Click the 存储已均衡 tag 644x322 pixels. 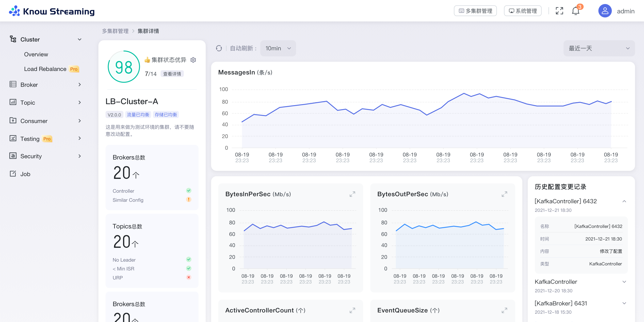[x=166, y=115]
